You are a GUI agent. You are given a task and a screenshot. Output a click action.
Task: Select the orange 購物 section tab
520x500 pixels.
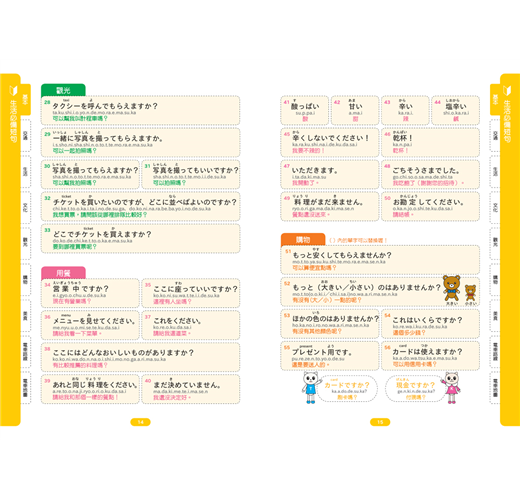click(x=303, y=239)
